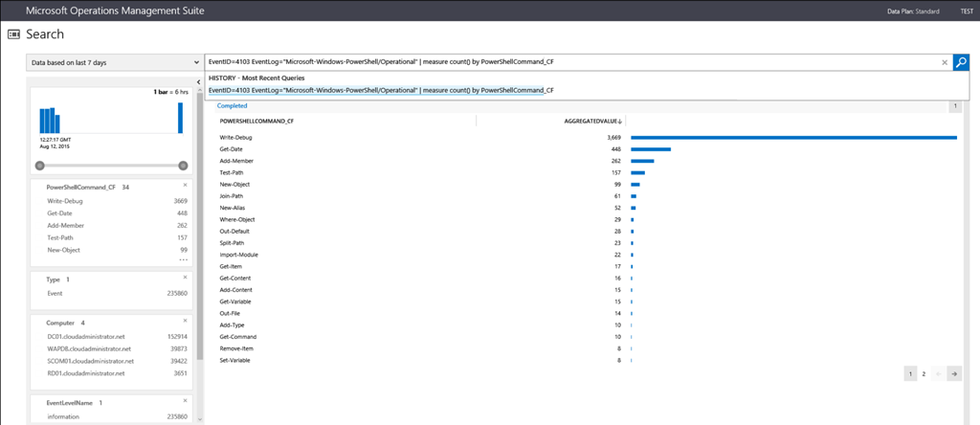Click the left handle of time range slider

(x=40, y=165)
